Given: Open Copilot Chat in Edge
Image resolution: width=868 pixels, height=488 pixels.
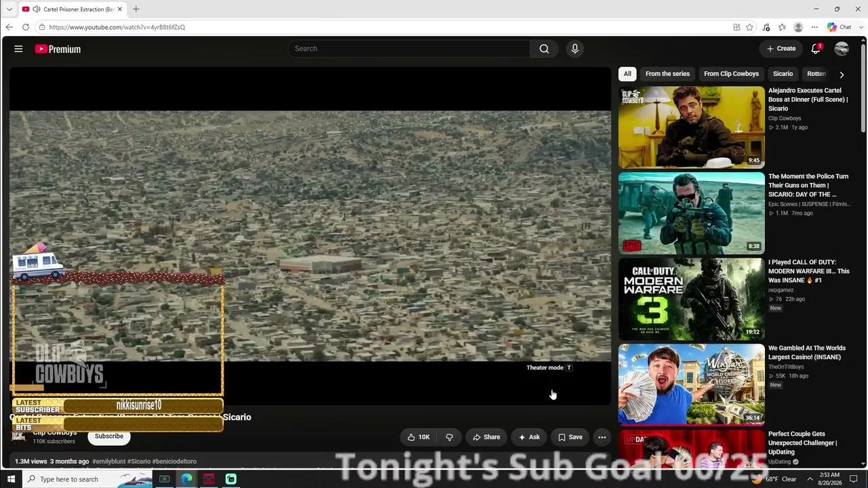Looking at the screenshot, I should [840, 27].
